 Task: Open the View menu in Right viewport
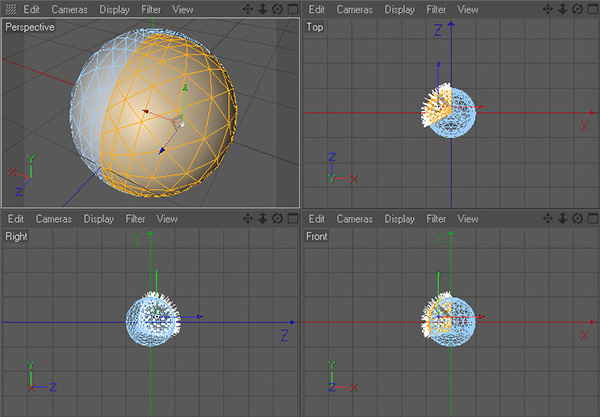pyautogui.click(x=167, y=218)
